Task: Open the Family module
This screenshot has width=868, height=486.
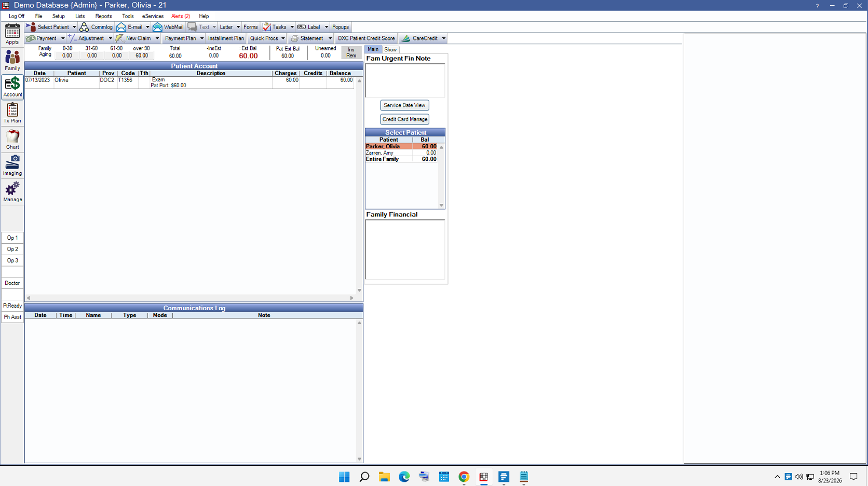Action: (x=12, y=61)
